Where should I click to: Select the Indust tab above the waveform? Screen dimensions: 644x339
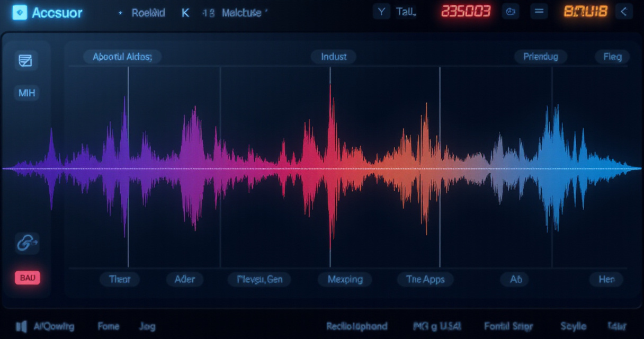pos(334,57)
